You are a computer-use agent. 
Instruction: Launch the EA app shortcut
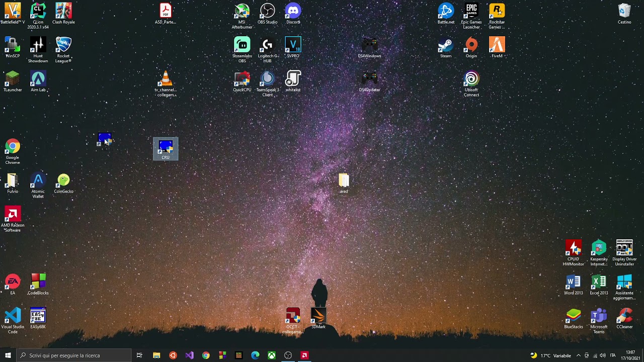pos(13,284)
